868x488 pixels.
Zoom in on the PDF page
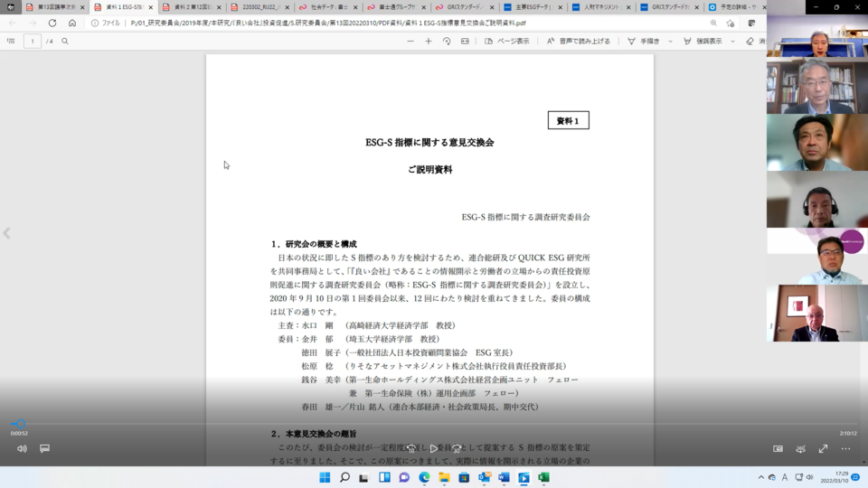pyautogui.click(x=429, y=41)
